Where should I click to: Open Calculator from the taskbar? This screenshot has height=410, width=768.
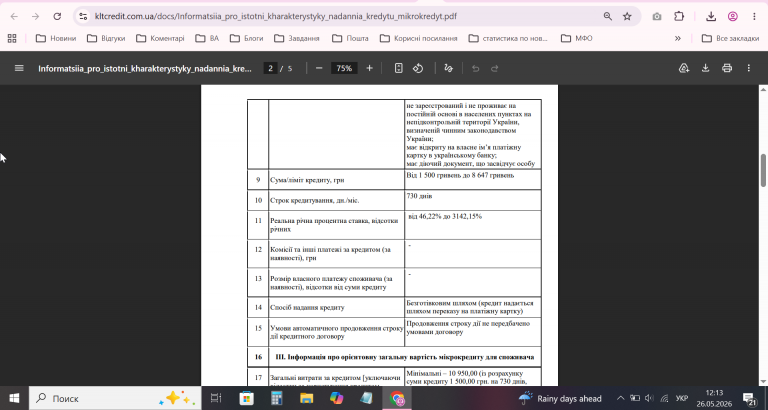[277, 398]
